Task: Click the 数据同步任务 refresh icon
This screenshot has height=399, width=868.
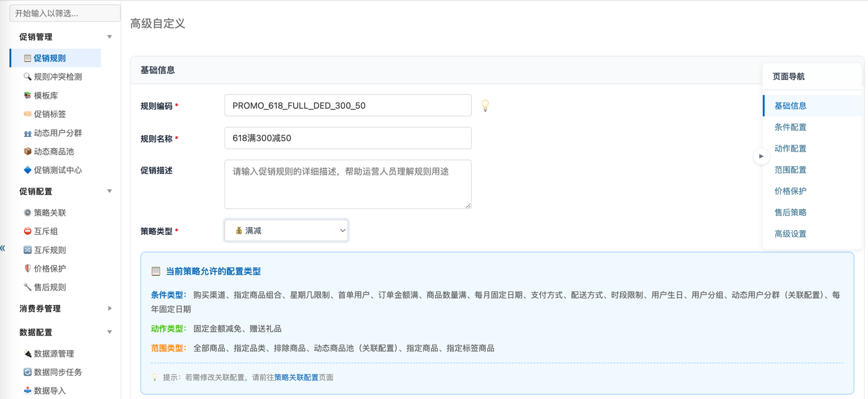Action: [x=27, y=372]
